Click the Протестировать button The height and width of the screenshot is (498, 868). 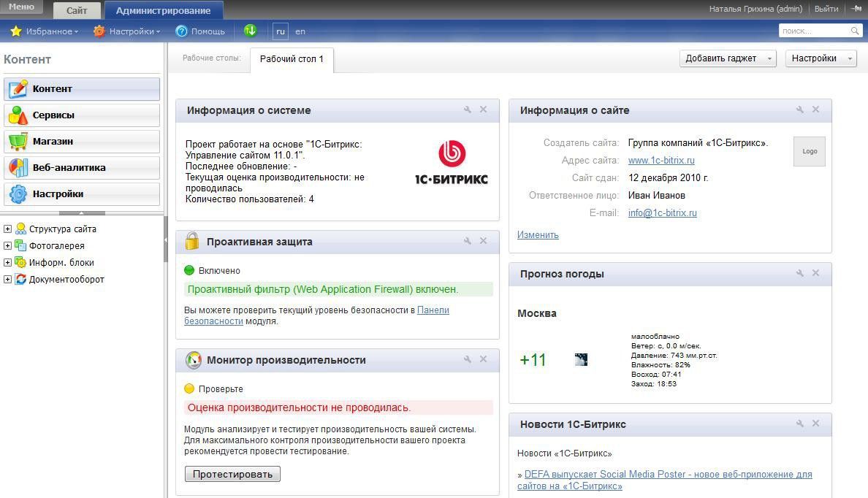233,473
